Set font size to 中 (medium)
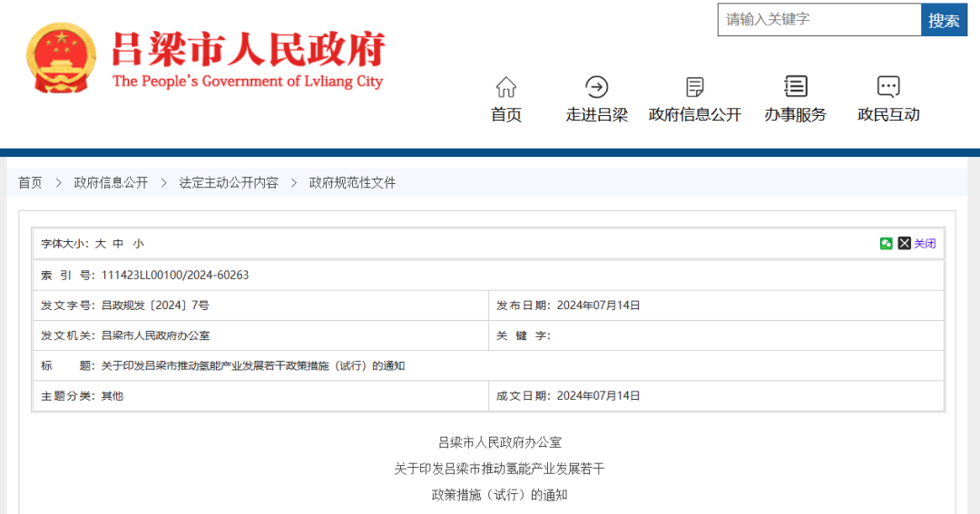 (118, 244)
